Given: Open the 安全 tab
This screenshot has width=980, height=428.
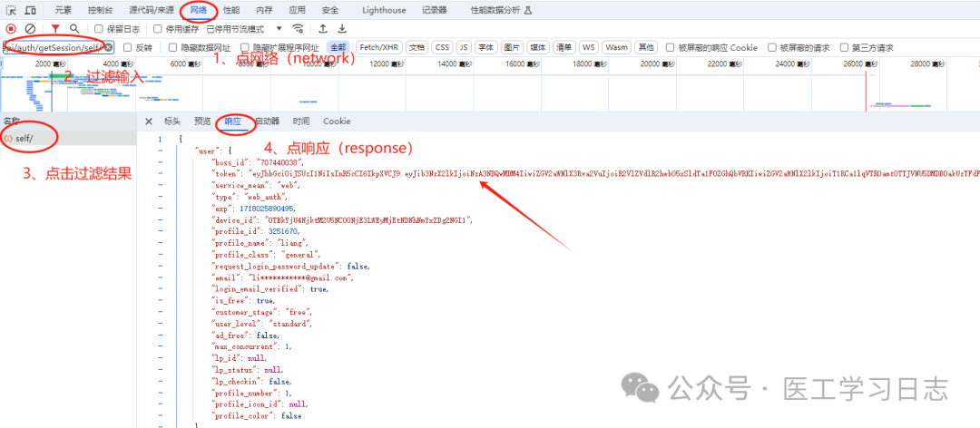Looking at the screenshot, I should (330, 11).
